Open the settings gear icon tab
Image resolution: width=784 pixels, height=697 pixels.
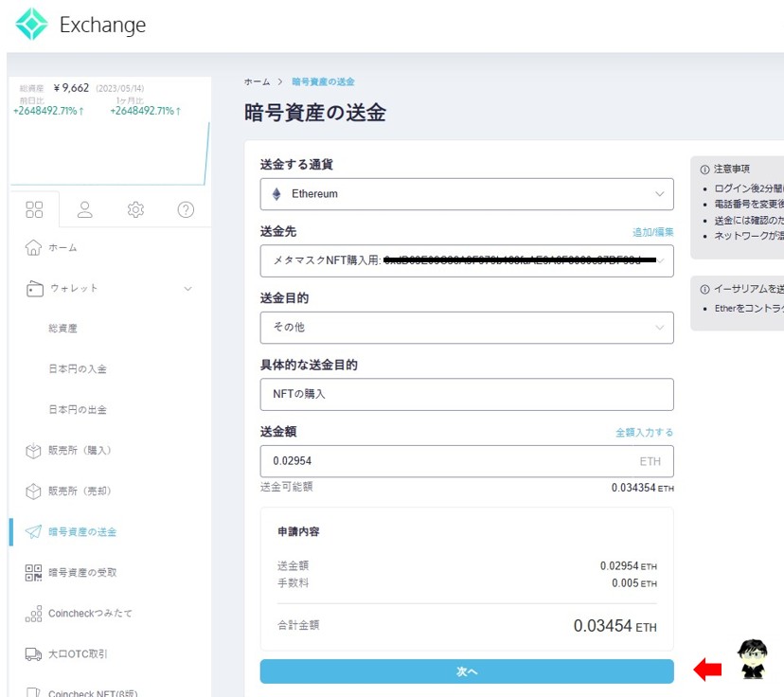click(x=135, y=209)
